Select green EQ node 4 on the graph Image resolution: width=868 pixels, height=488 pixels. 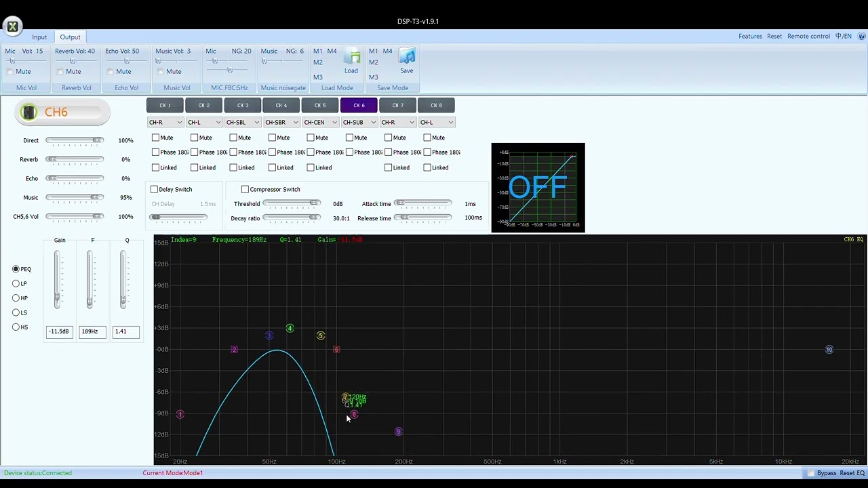point(290,329)
